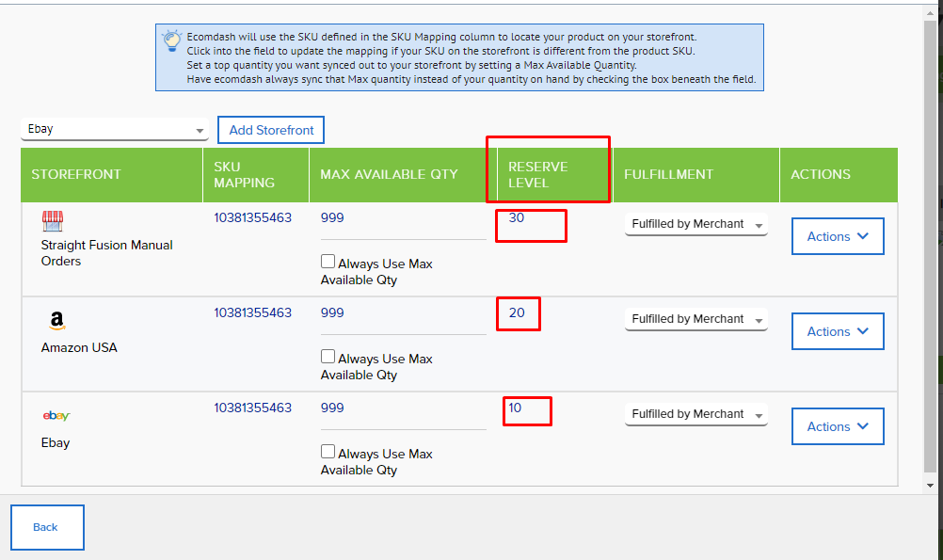Open fulfillment dropdown for Straight Fusion Manual Orders
943x560 pixels.
696,224
